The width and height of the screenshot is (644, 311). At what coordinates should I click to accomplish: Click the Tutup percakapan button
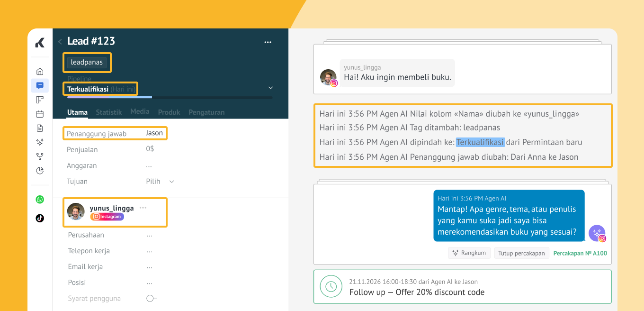click(x=521, y=253)
